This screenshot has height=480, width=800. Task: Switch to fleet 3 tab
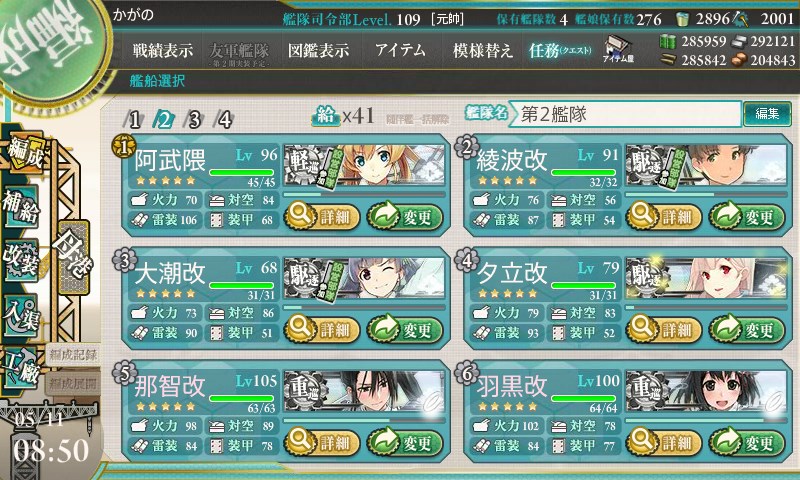pyautogui.click(x=194, y=120)
